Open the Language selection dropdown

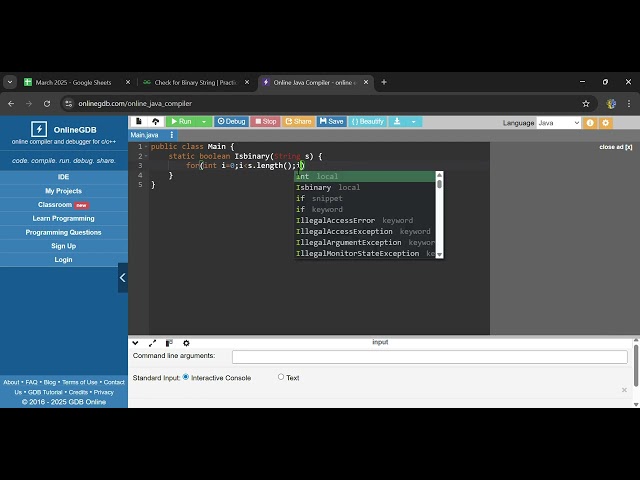tap(559, 123)
